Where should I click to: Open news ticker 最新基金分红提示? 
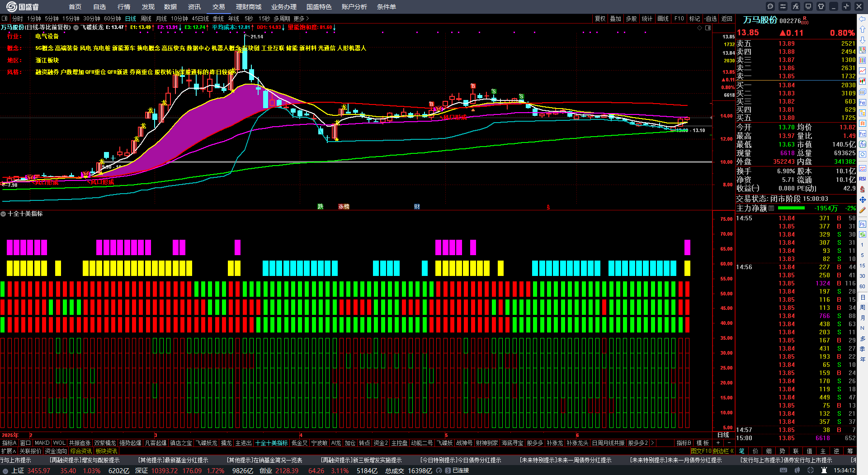[x=173, y=460]
